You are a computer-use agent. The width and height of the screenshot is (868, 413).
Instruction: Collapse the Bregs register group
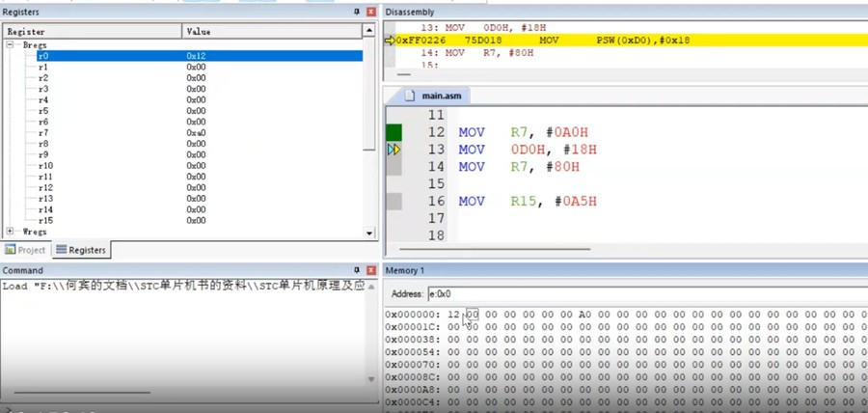pos(11,45)
